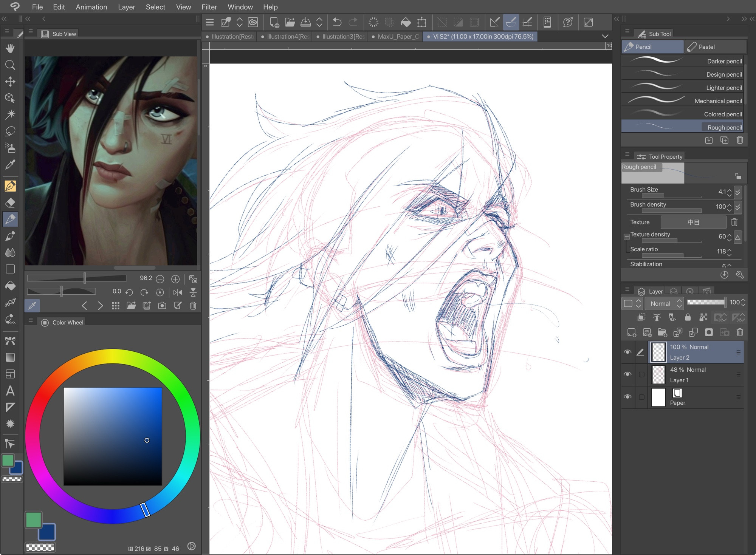Click the Texture selection field
The image size is (756, 555).
[693, 222]
